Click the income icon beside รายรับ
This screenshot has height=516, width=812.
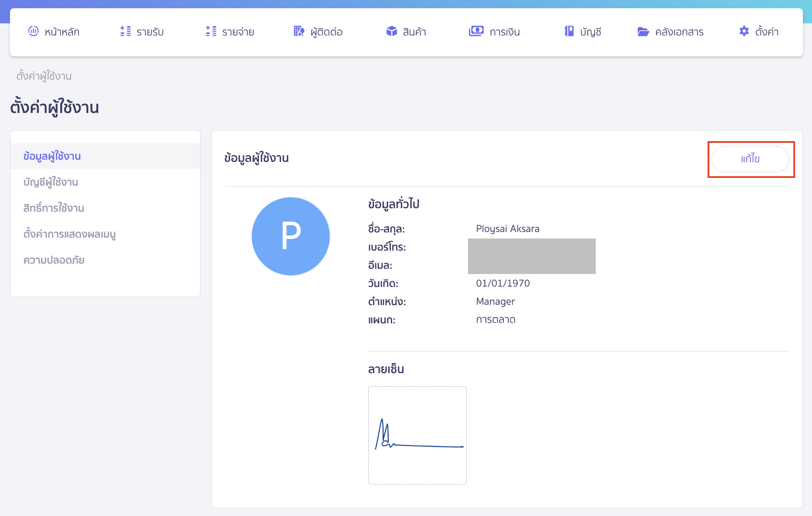125,31
